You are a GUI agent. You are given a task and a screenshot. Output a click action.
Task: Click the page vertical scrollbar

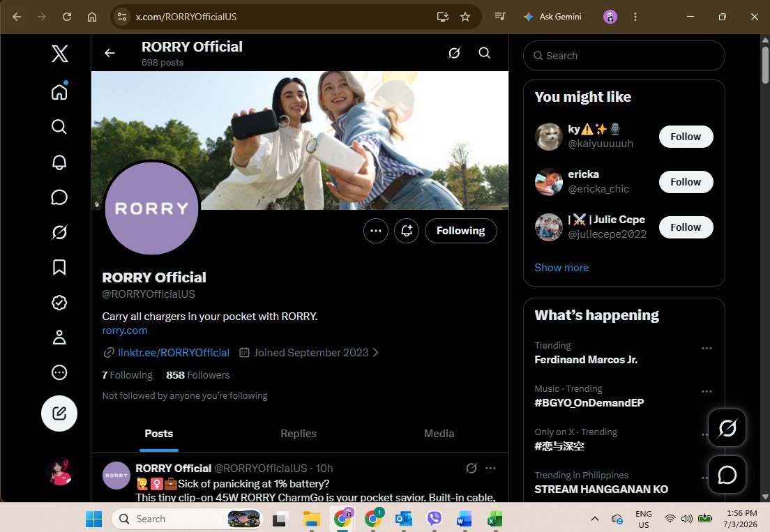(x=765, y=65)
